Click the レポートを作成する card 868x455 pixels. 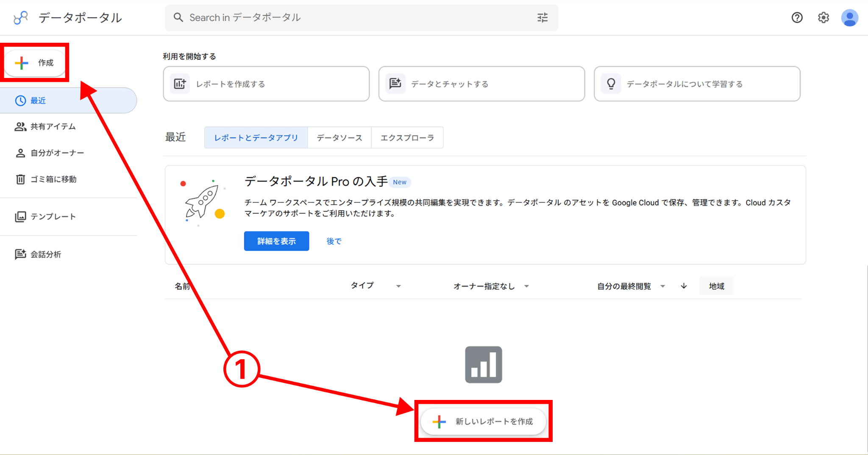tap(266, 84)
